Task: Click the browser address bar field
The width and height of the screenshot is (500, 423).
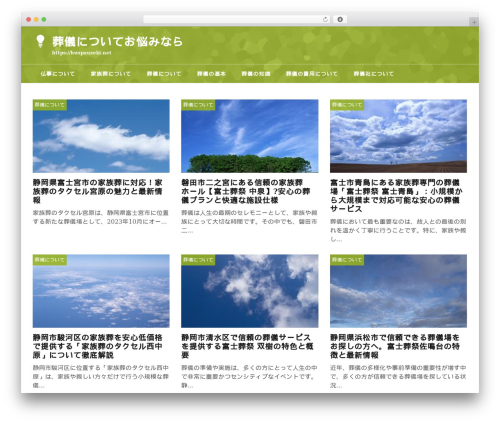Action: (237, 20)
